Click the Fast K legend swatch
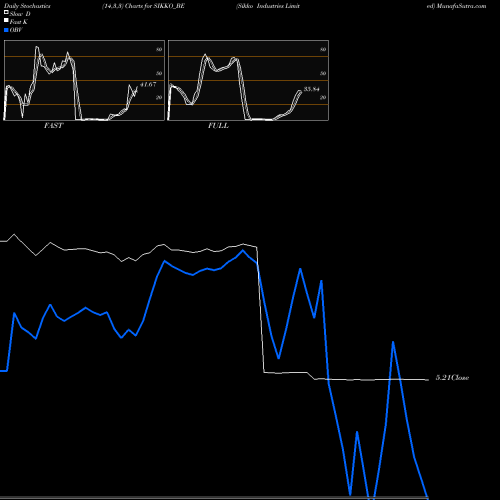This screenshot has width=500, height=500. [x=6, y=20]
